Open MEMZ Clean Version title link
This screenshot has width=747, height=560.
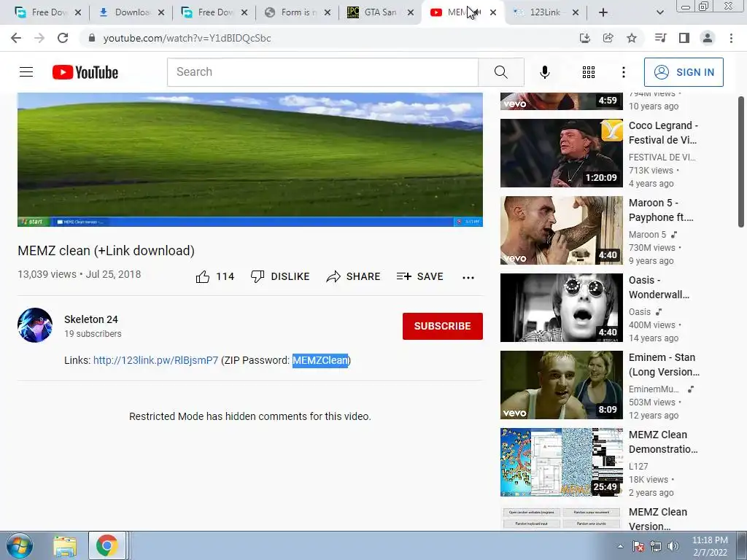coord(657,519)
